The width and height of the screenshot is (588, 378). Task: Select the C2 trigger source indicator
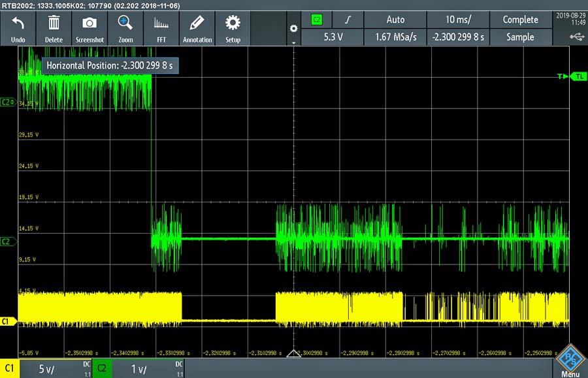pos(317,20)
